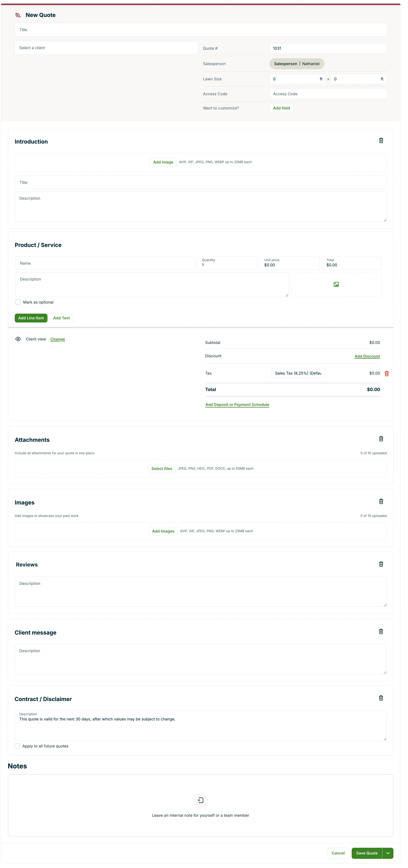Click the Change client view link
The width and height of the screenshot is (408, 868).
58,339
